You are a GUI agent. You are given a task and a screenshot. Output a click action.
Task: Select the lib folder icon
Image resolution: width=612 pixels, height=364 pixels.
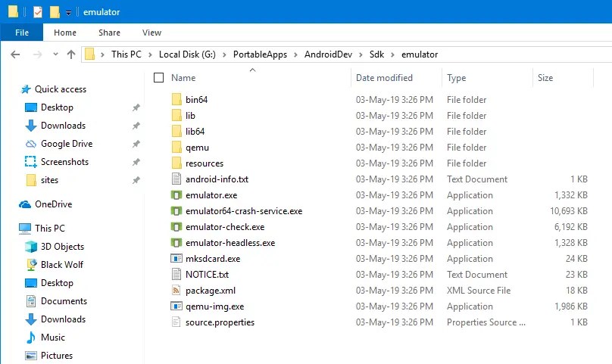(176, 116)
